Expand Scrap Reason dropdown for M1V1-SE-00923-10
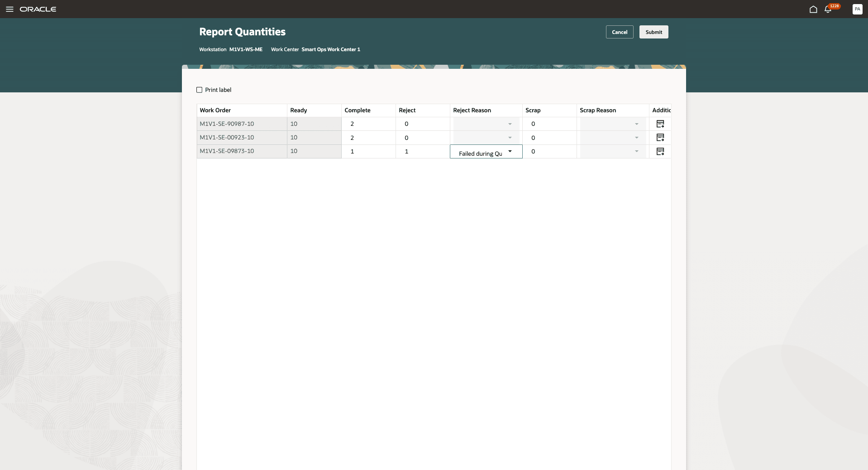 coord(636,137)
